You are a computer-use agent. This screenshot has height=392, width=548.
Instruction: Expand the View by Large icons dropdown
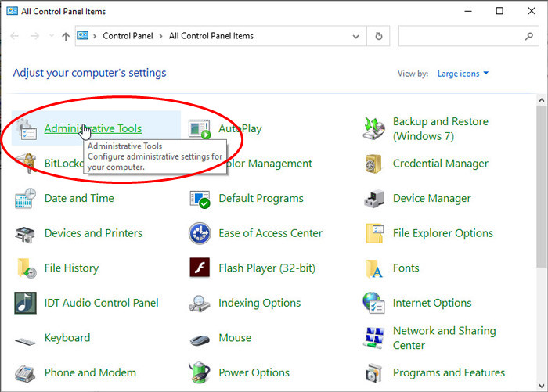pyautogui.click(x=463, y=74)
